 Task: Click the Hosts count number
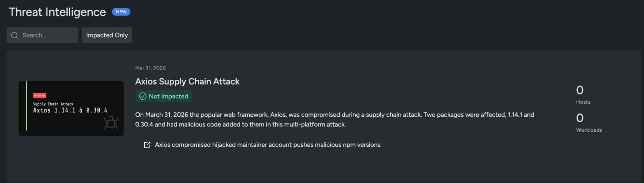pyautogui.click(x=580, y=90)
